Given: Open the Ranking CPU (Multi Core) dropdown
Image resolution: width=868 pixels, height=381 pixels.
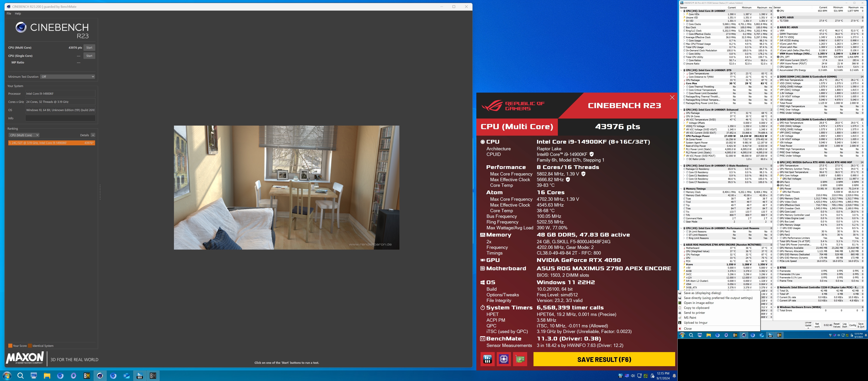Looking at the screenshot, I should [x=24, y=135].
